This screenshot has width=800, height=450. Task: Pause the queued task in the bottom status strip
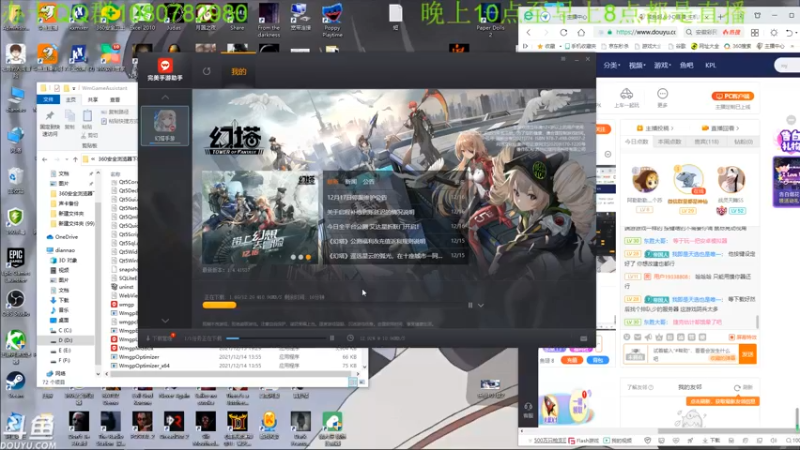pos(332,338)
